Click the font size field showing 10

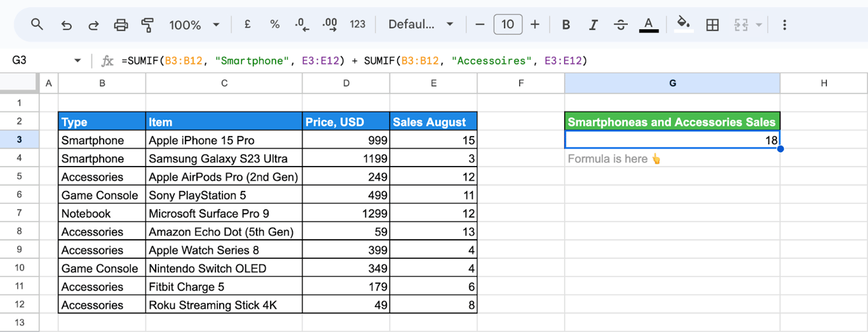508,24
